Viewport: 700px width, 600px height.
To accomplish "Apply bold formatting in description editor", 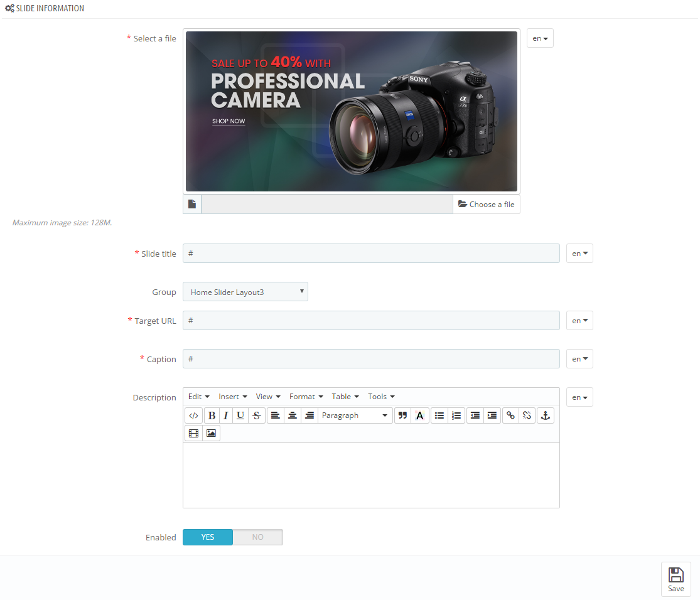I will pos(212,415).
